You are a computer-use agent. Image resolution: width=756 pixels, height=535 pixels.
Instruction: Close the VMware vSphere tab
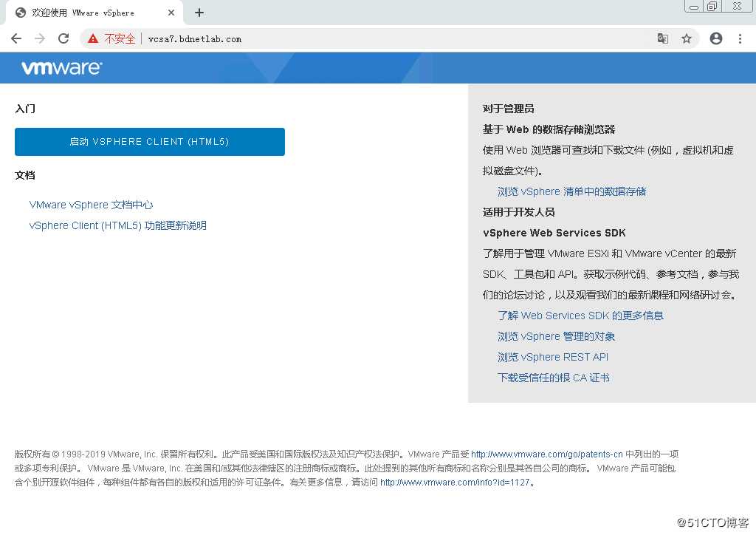pos(171,13)
